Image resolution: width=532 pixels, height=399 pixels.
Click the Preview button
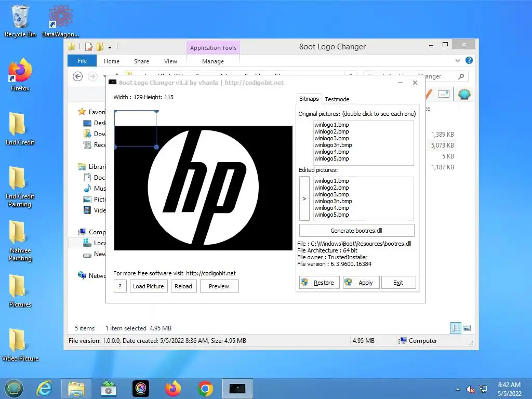pyautogui.click(x=219, y=286)
